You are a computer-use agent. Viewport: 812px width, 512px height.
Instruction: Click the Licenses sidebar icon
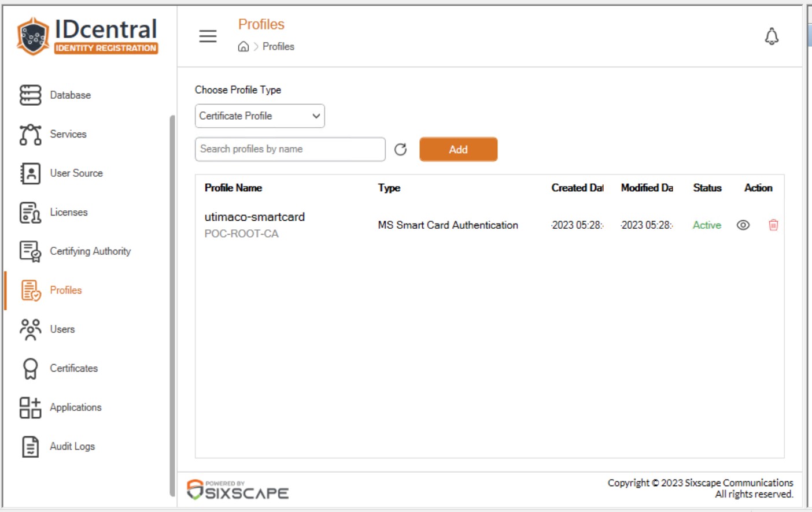pyautogui.click(x=30, y=213)
